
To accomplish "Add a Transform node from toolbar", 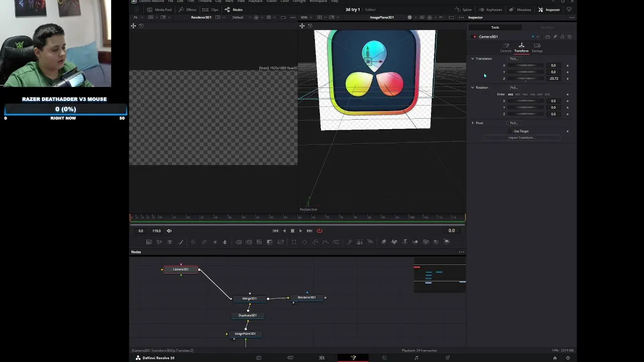I will [281, 242].
